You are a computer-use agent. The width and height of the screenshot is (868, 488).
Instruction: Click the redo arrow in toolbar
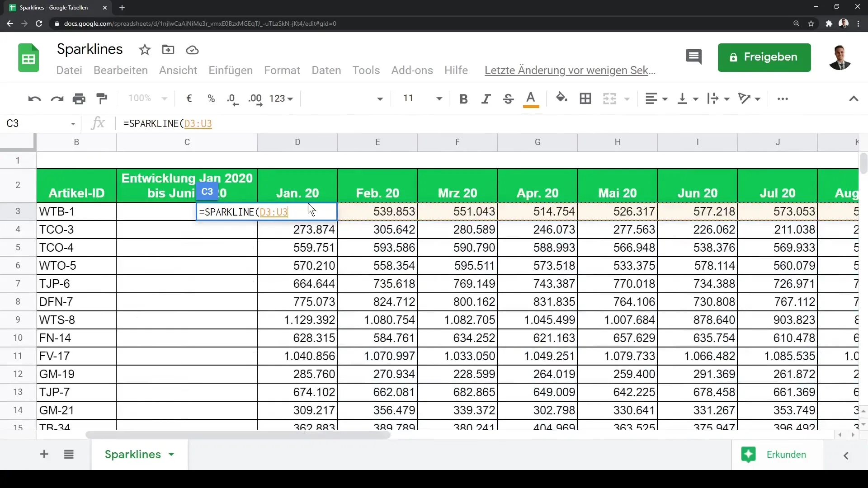[x=57, y=99]
